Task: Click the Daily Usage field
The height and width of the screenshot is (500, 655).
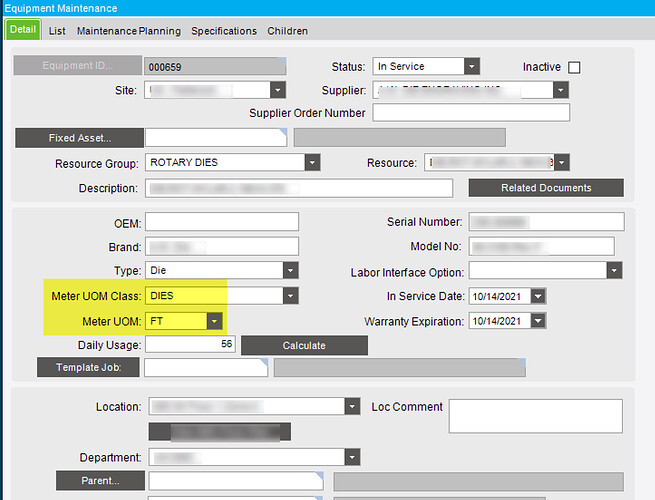Action: (190, 344)
